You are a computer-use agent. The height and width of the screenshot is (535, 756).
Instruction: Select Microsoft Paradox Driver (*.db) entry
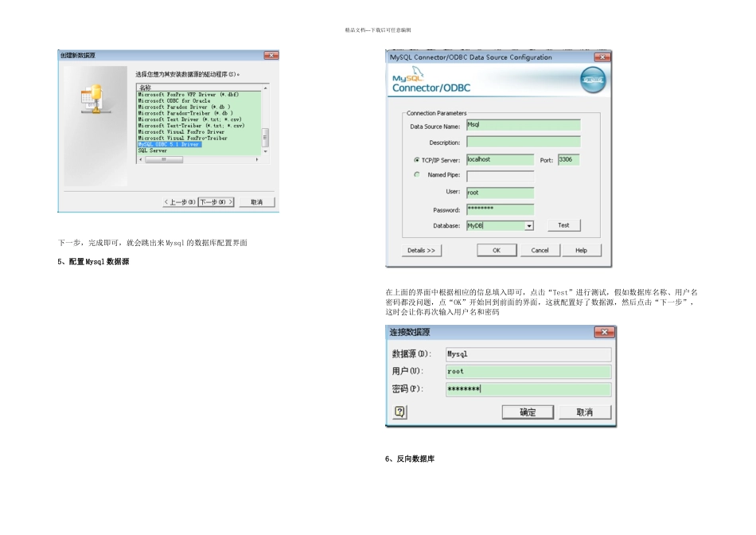point(184,107)
